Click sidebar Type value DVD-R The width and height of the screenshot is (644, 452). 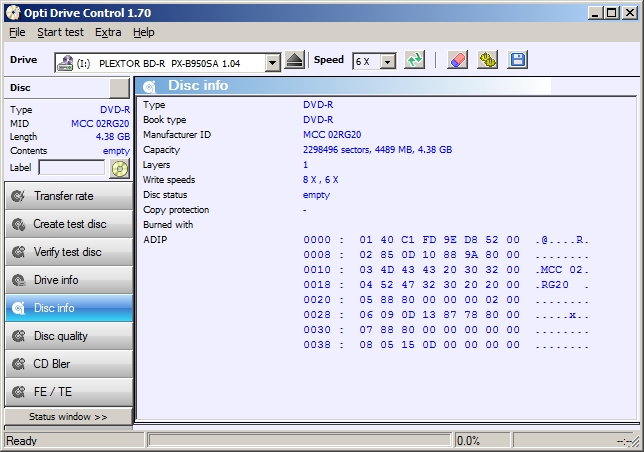pos(115,110)
